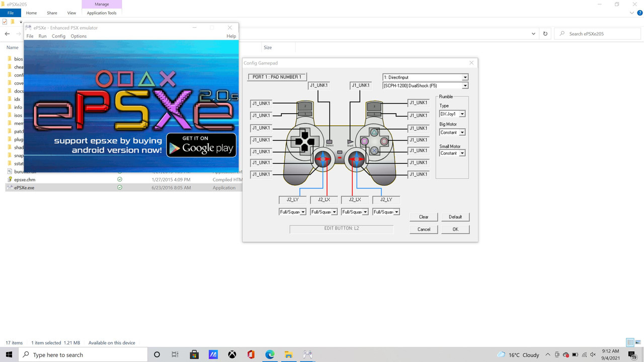Screen dimensions: 644x362
Task: Click the L2 shoulder button on the controller image
Action: (x=304, y=106)
